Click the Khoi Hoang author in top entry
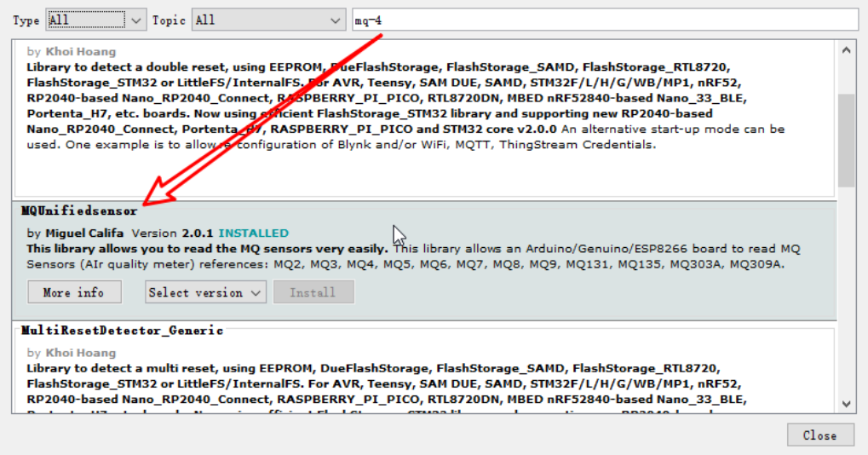This screenshot has width=868, height=455. coord(81,51)
